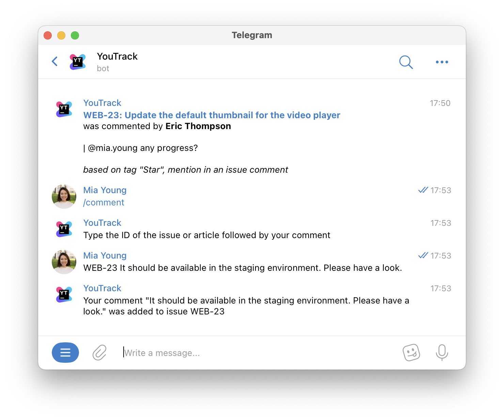Click the YouTrack name above the bot reply
Image resolution: width=504 pixels, height=420 pixels.
(x=102, y=222)
